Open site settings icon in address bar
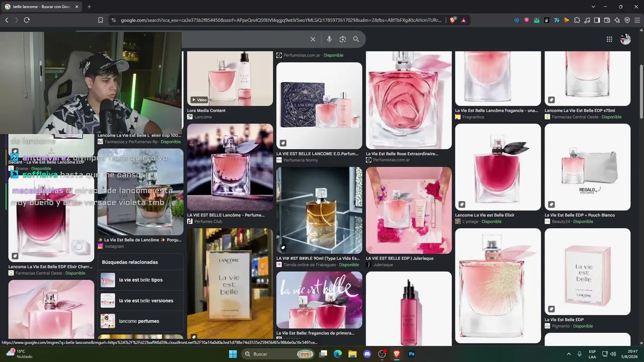Viewport: 644px width, 362px height. pos(113,20)
